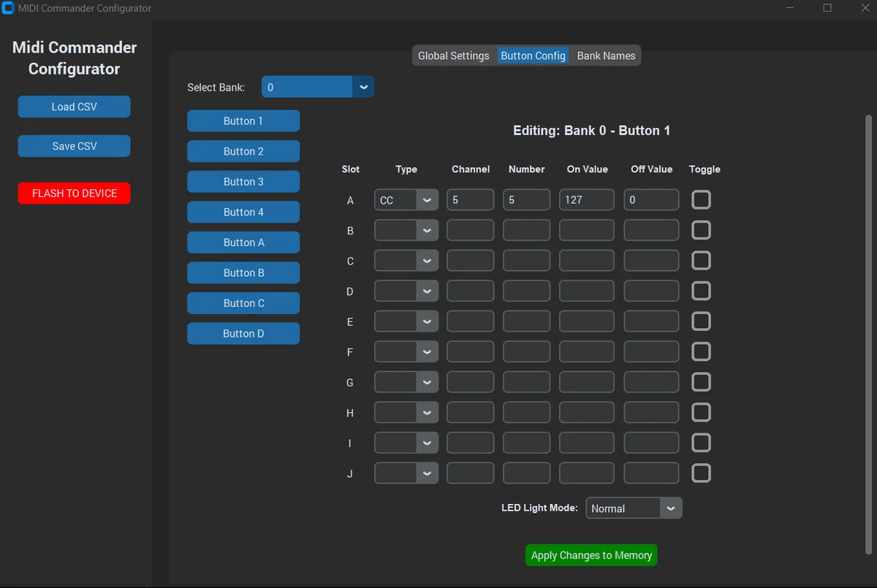Tick the Toggle checkbox in row G

coord(701,381)
